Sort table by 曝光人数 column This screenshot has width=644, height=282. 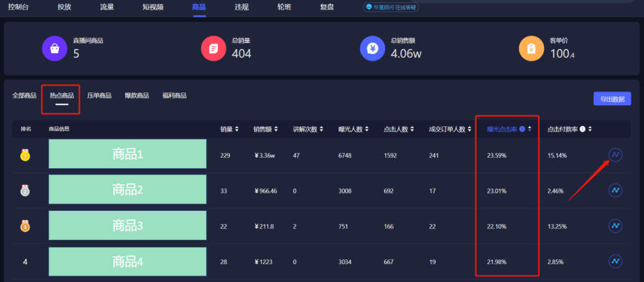pyautogui.click(x=353, y=129)
